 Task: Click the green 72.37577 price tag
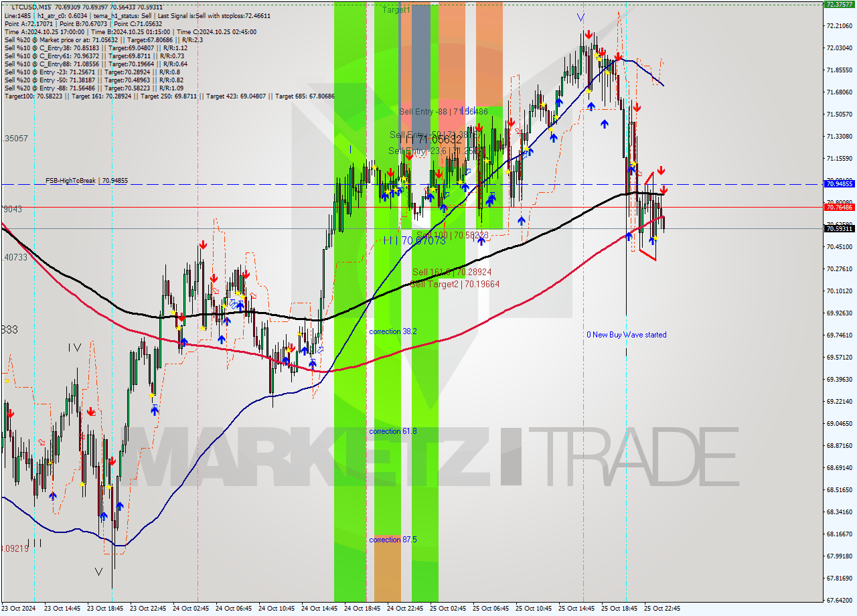[x=840, y=4]
